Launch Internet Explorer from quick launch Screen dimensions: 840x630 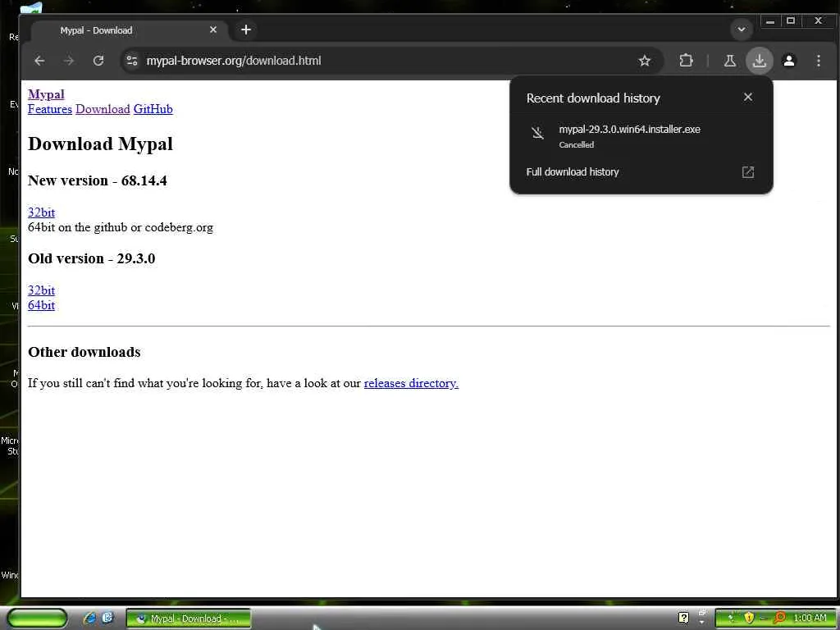pos(90,618)
